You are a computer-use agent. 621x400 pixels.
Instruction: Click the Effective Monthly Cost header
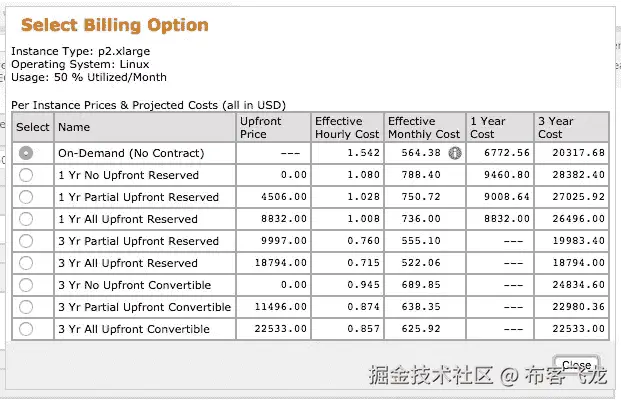424,127
